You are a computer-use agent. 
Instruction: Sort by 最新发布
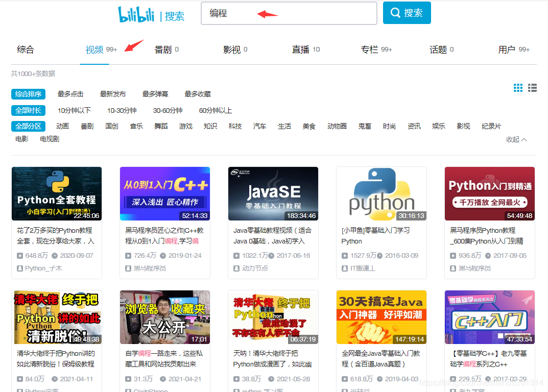tap(113, 94)
